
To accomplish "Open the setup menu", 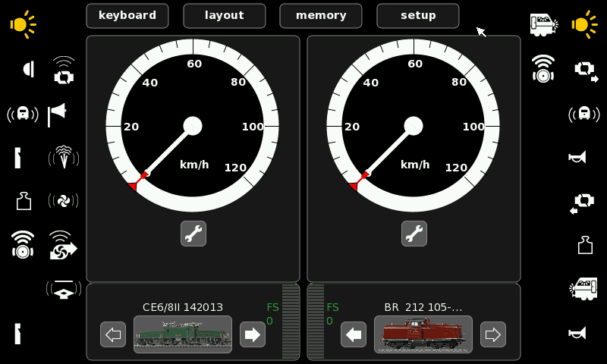I will pos(418,16).
